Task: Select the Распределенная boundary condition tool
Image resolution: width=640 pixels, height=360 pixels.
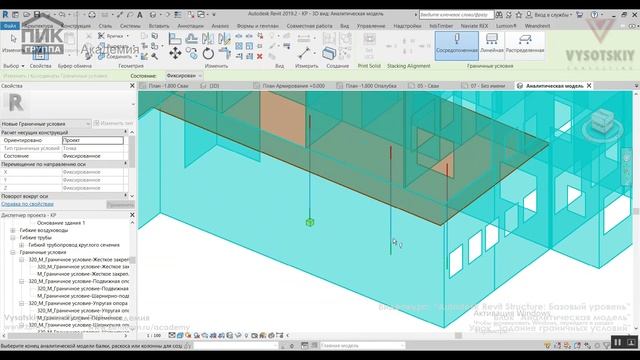Action: pyautogui.click(x=525, y=46)
